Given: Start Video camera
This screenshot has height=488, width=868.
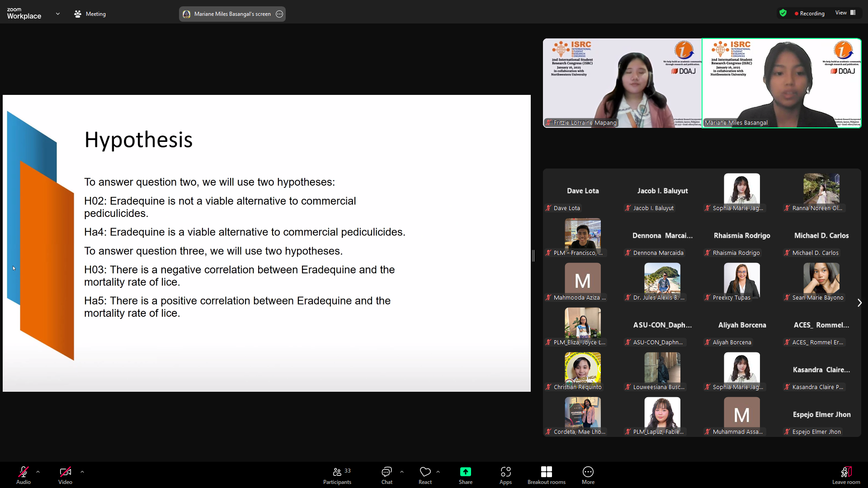Looking at the screenshot, I should (x=65, y=472).
